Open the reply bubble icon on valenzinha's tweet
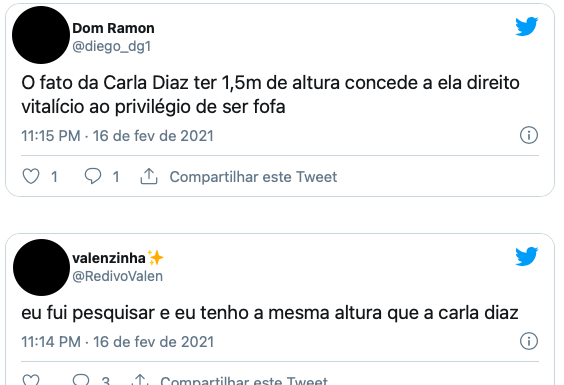Image resolution: width=564 pixels, height=385 pixels. click(81, 380)
